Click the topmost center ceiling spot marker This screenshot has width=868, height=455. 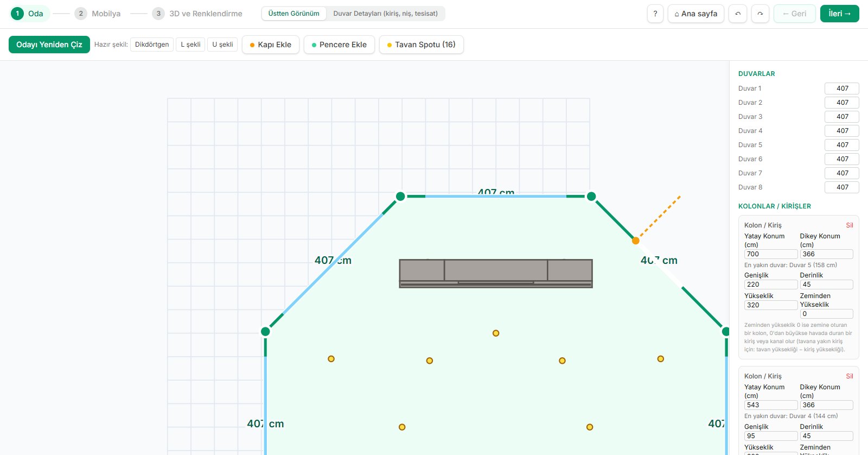(x=496, y=333)
